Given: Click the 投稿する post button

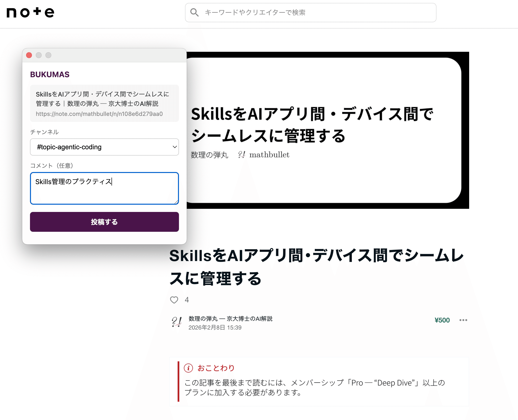Looking at the screenshot, I should click(104, 222).
